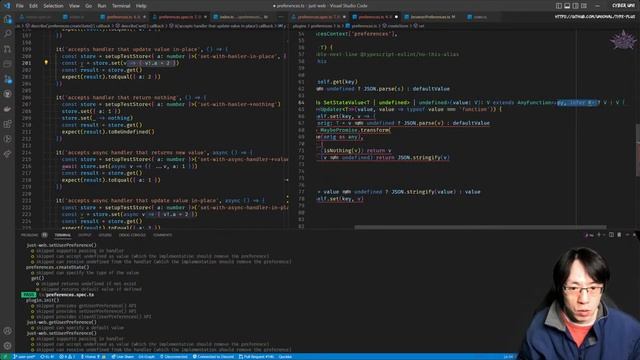
Task: Click the set breadcrumb in right editor
Action: click(x=419, y=26)
